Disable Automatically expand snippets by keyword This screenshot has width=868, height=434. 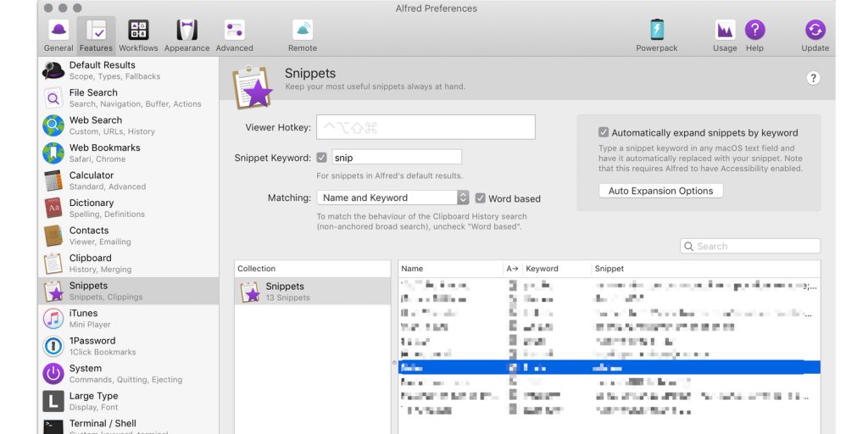click(604, 132)
